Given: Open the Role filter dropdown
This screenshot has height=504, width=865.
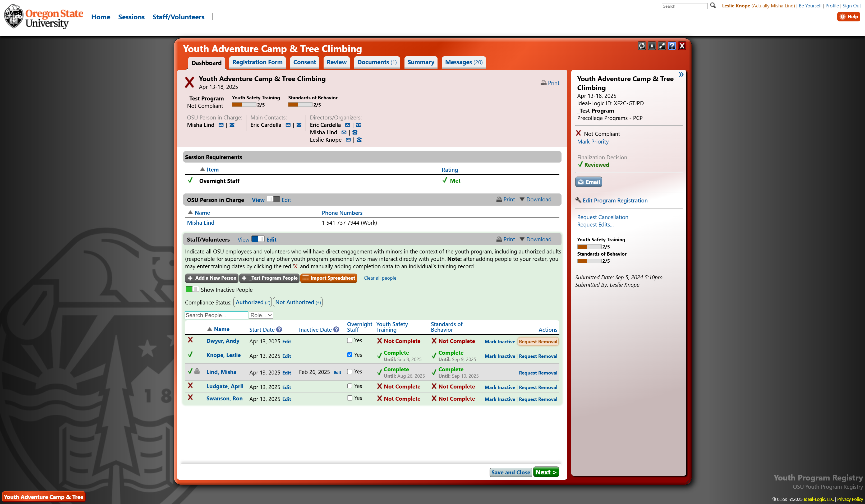Looking at the screenshot, I should pos(261,315).
